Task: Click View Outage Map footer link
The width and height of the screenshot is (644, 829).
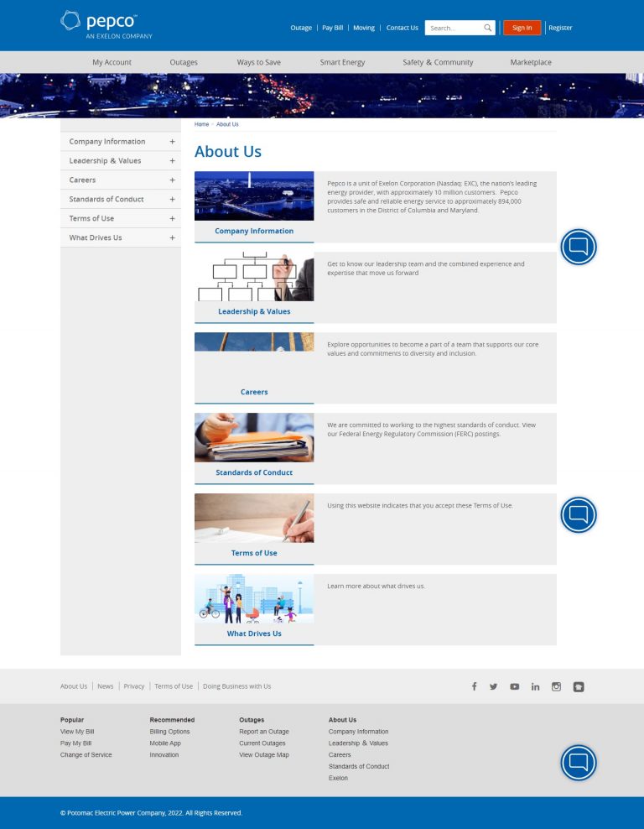Action: (264, 755)
